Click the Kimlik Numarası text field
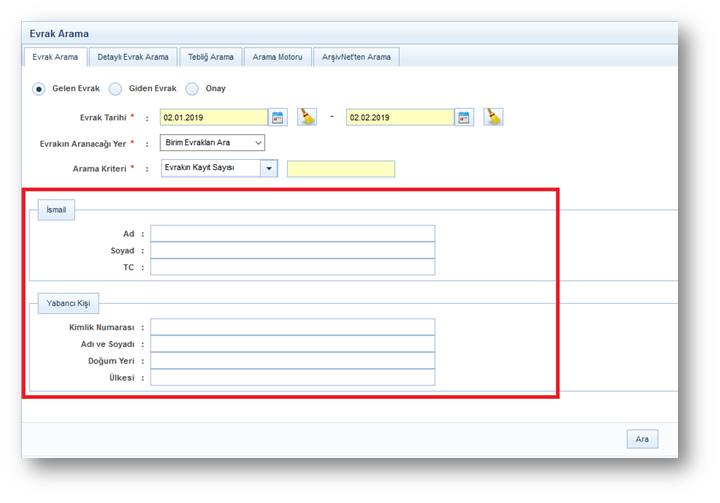Screen dimensions: 720x503 (292, 327)
